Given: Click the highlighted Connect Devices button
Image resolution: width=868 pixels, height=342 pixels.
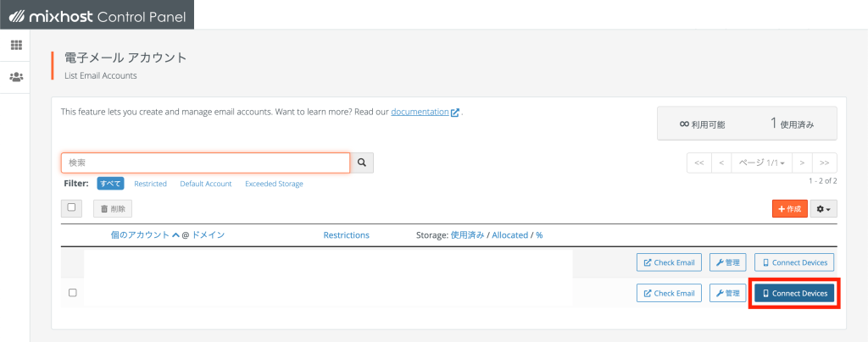Looking at the screenshot, I should point(794,293).
